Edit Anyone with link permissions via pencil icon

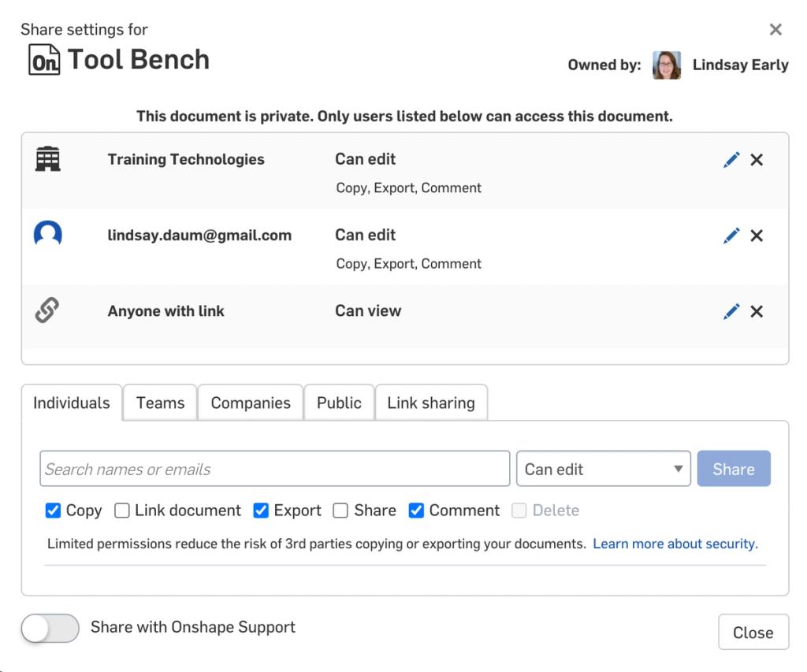click(731, 310)
